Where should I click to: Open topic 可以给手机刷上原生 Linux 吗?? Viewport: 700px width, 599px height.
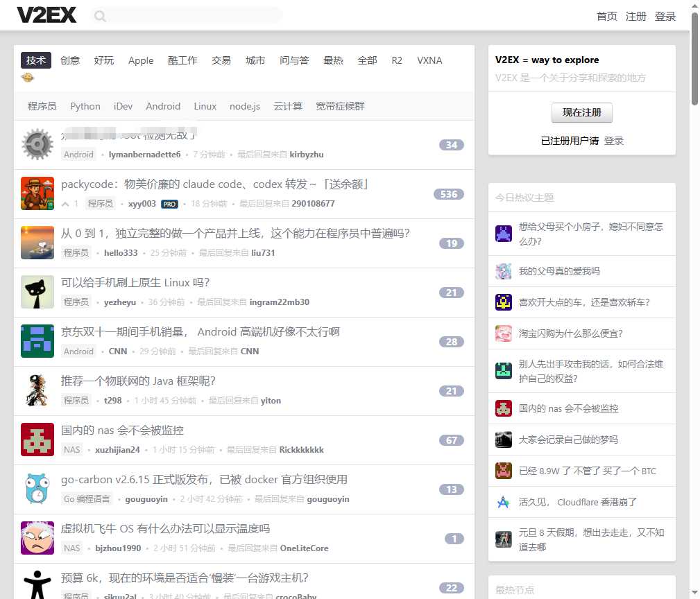[x=135, y=283]
